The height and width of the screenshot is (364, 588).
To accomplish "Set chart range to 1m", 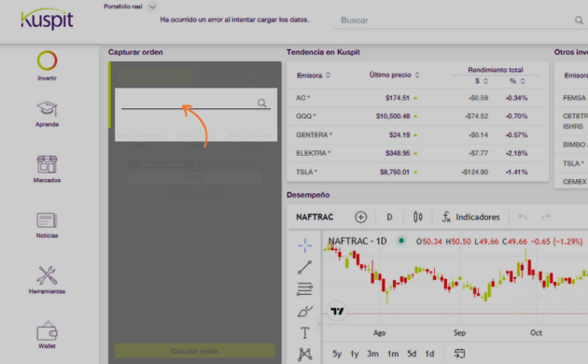I will click(x=393, y=354).
